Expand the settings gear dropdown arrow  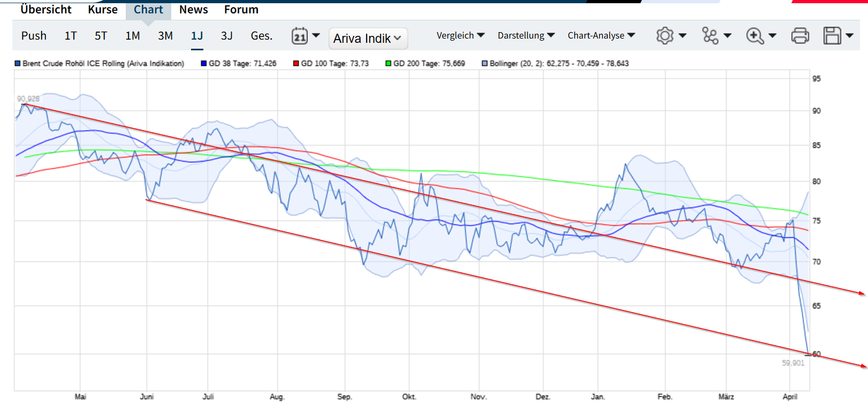tap(682, 36)
